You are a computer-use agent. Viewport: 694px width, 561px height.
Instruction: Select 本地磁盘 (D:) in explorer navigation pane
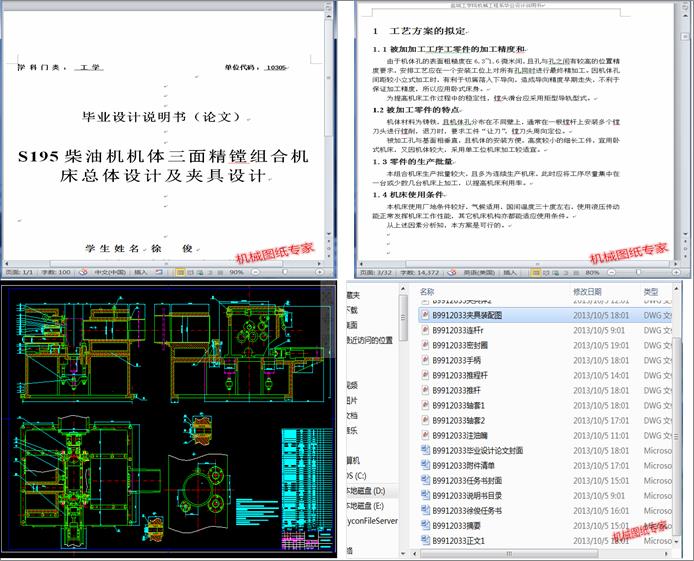click(366, 491)
